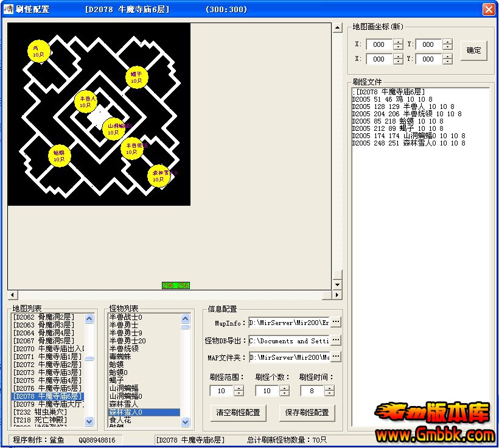The image size is (499, 448).
Task: Click the MapInfo path input field
Action: point(289,323)
